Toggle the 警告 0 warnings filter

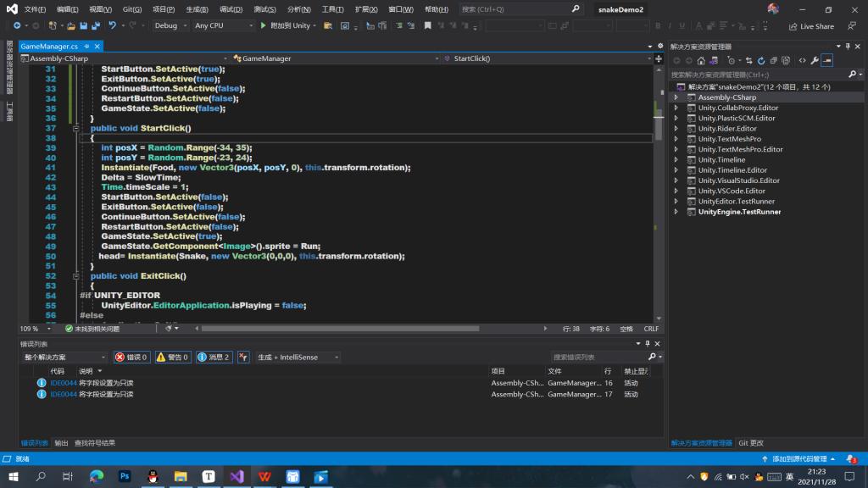[172, 358]
